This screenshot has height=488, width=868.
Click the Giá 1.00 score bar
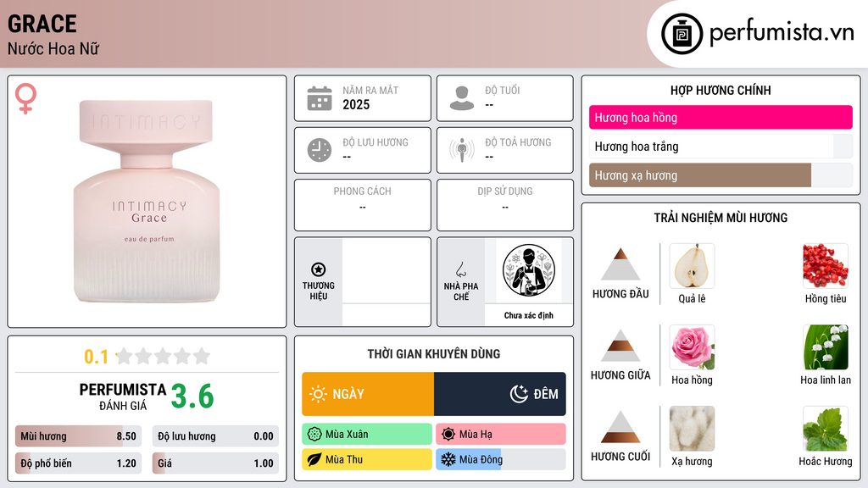coord(215,463)
